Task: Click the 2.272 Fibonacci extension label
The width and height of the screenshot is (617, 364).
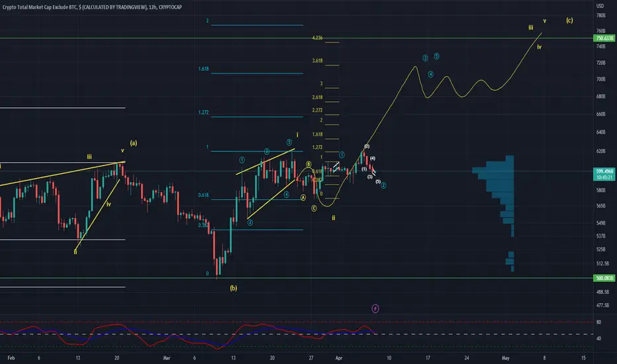Action: click(x=317, y=110)
